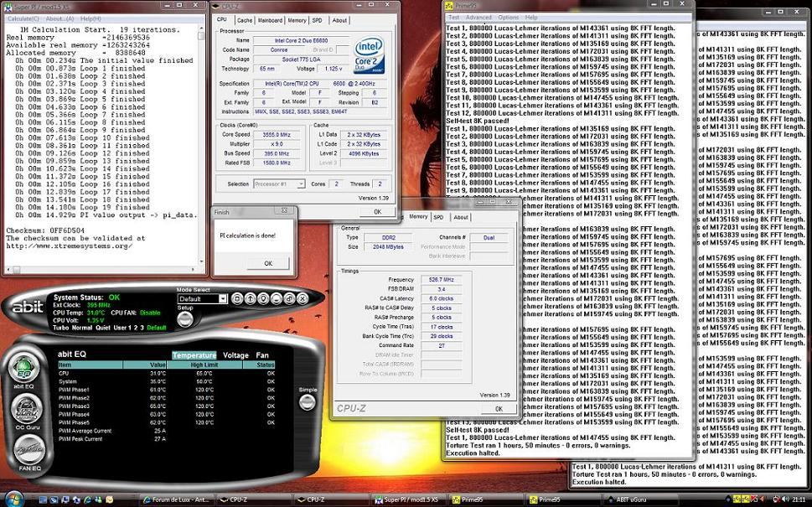
Task: Select the Quiet mode in abit uGuru
Action: coord(102,328)
